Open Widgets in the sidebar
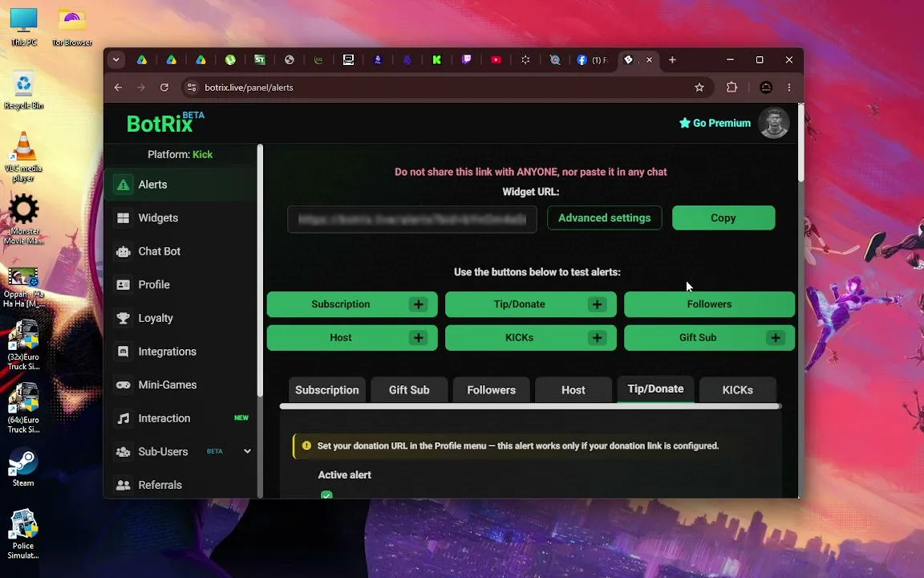The height and width of the screenshot is (578, 924). coord(180,218)
